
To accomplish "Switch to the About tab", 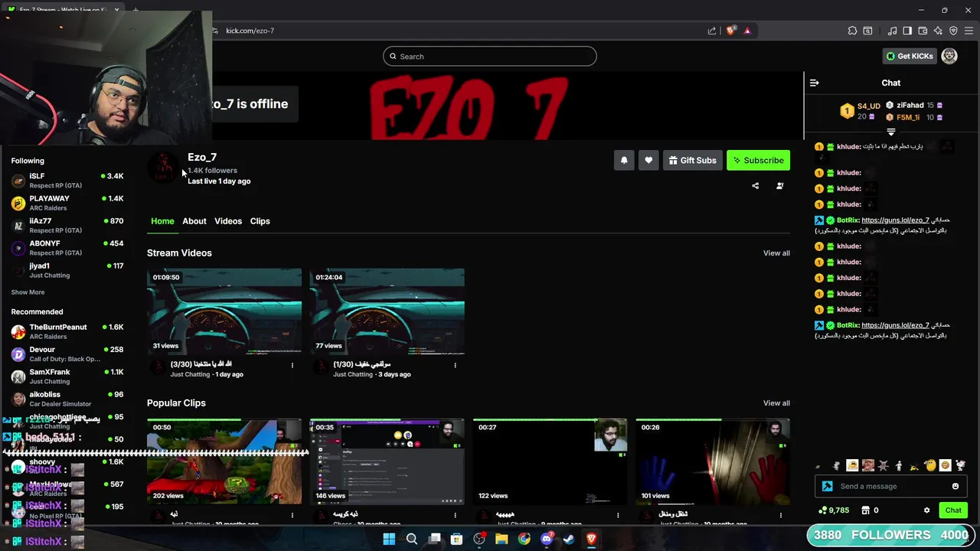I will [x=194, y=221].
